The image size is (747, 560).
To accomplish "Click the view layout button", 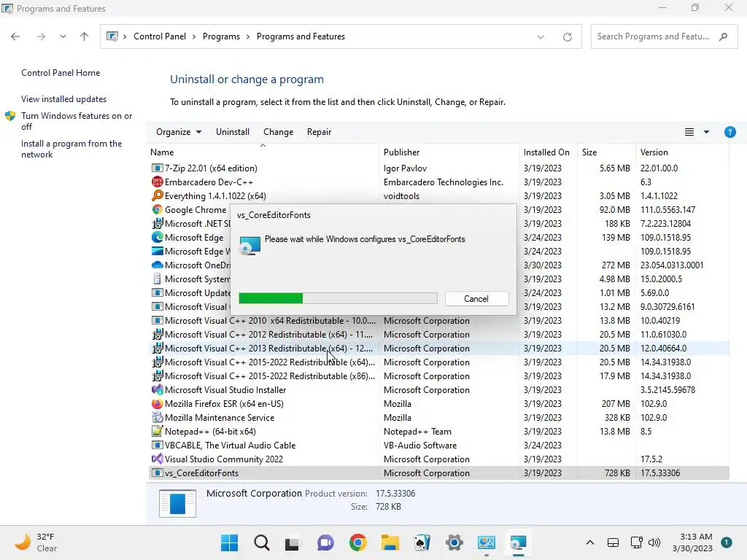I will pos(689,132).
